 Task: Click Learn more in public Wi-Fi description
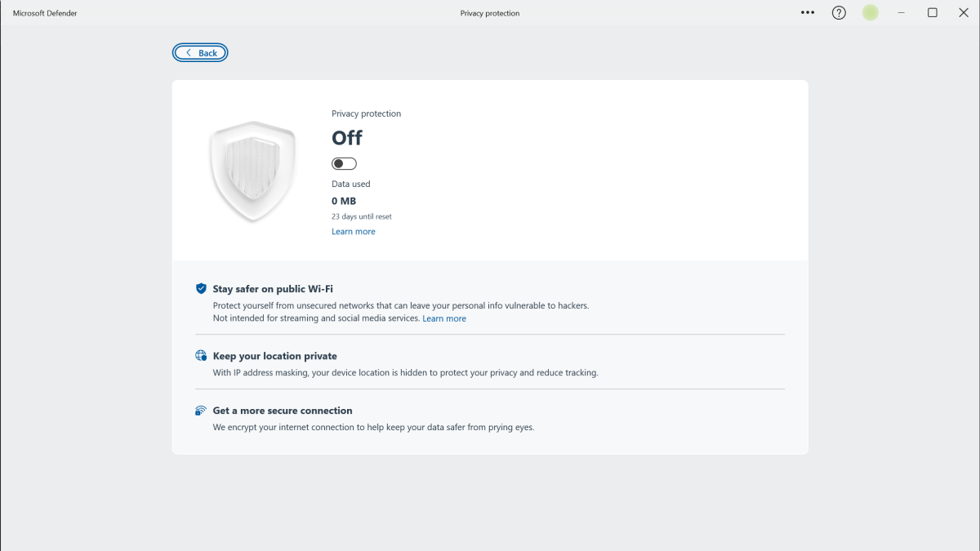pos(444,318)
